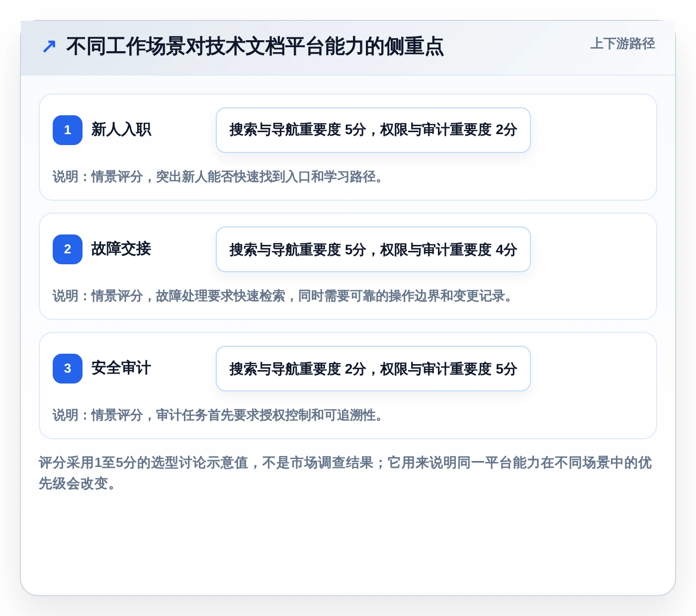The image size is (696, 616).
Task: Click the blue arrow icon beside the title
Action: (49, 47)
